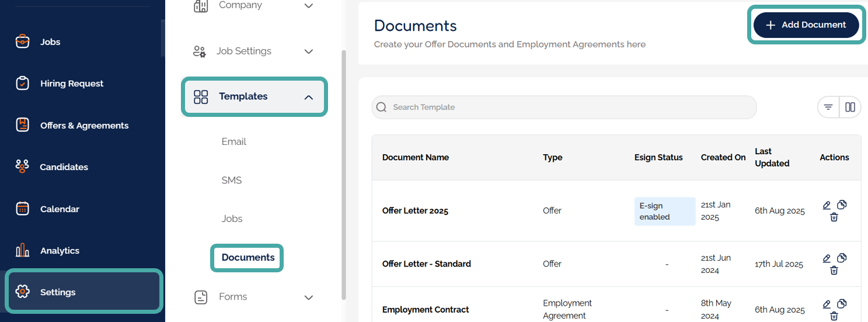Delete the Offer Letter - Standard document

[x=834, y=270]
